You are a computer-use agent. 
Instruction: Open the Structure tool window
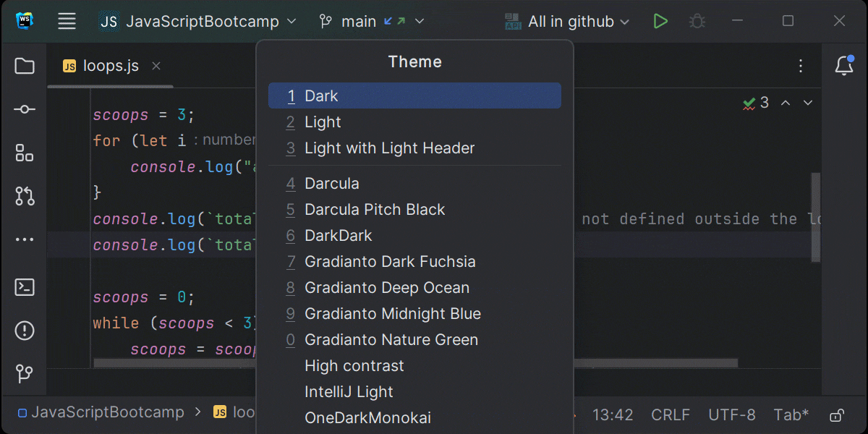(24, 153)
